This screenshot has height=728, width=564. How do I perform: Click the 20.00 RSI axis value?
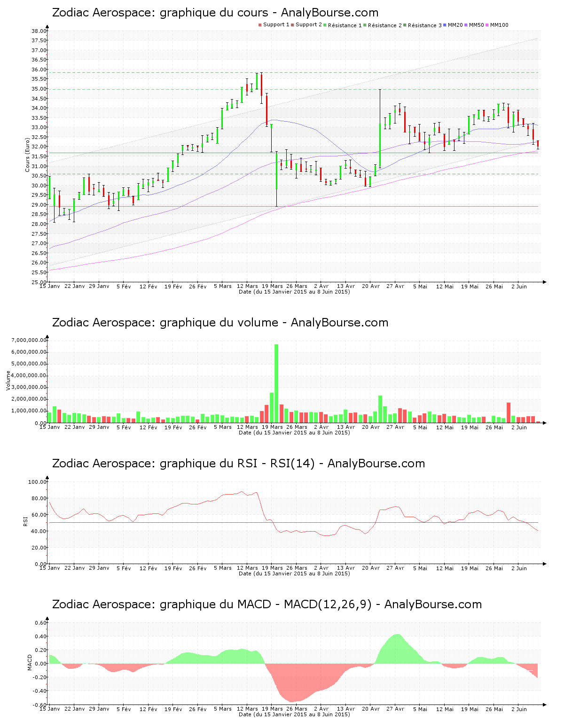tap(39, 548)
